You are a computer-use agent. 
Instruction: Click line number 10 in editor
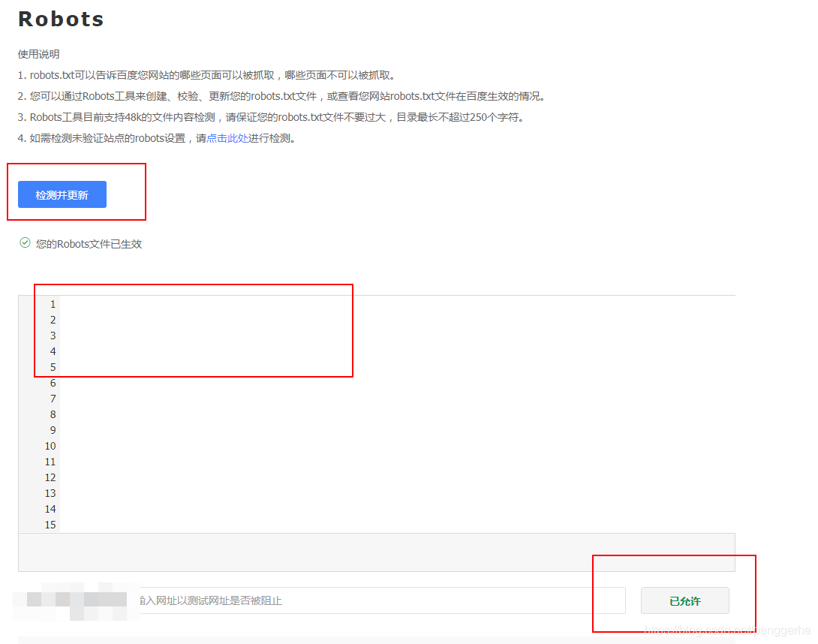pos(50,446)
